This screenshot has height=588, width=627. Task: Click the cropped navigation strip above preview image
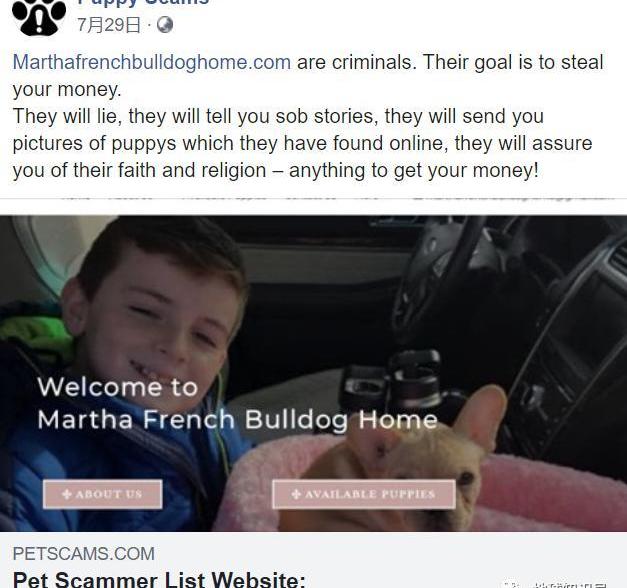coord(314,198)
